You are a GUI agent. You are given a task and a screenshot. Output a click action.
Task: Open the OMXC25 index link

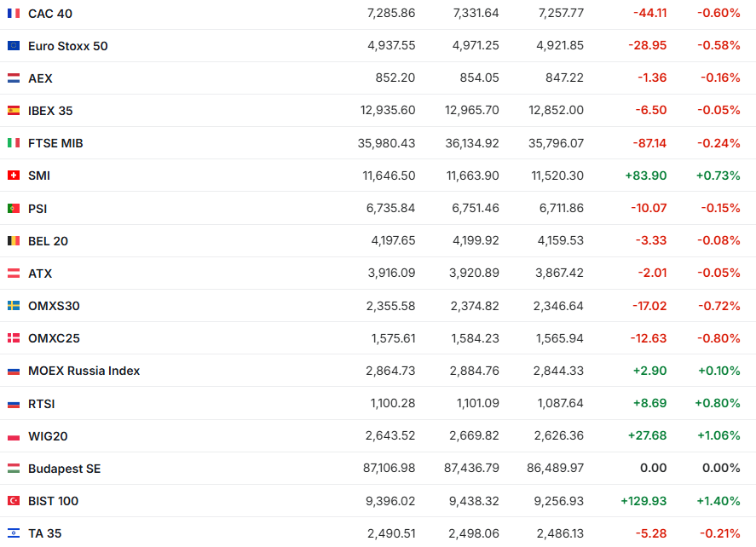point(54,338)
